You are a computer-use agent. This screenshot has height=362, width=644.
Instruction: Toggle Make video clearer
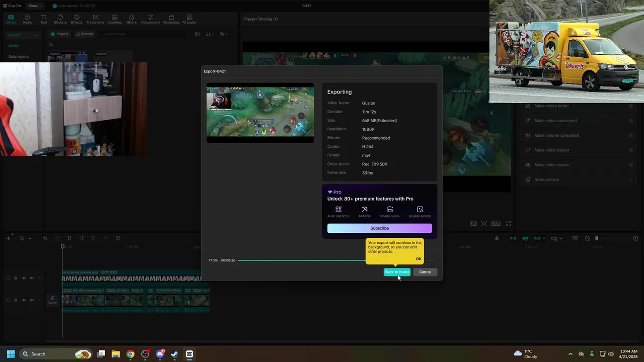click(x=631, y=165)
